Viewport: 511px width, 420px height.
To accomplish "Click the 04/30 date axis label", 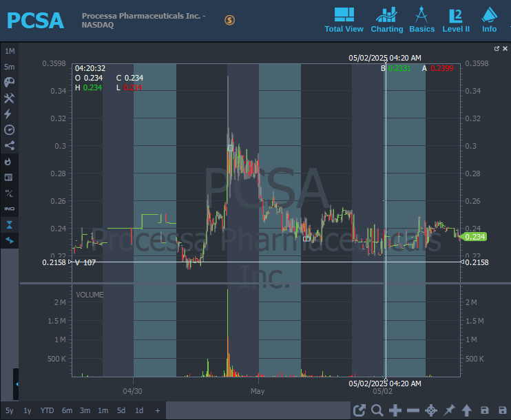I will tap(132, 391).
